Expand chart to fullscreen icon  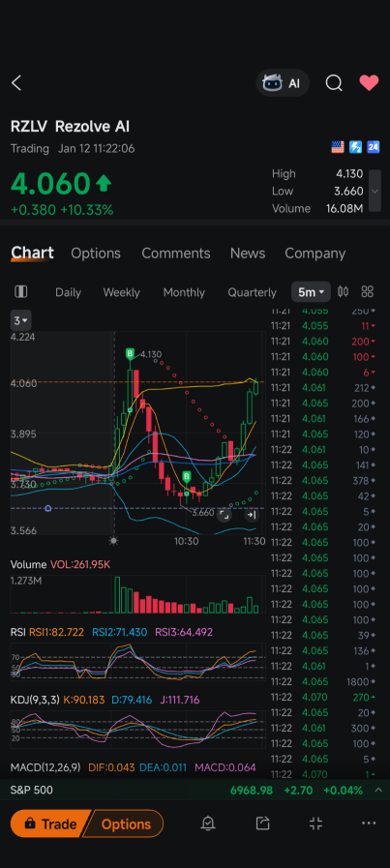coord(224,516)
